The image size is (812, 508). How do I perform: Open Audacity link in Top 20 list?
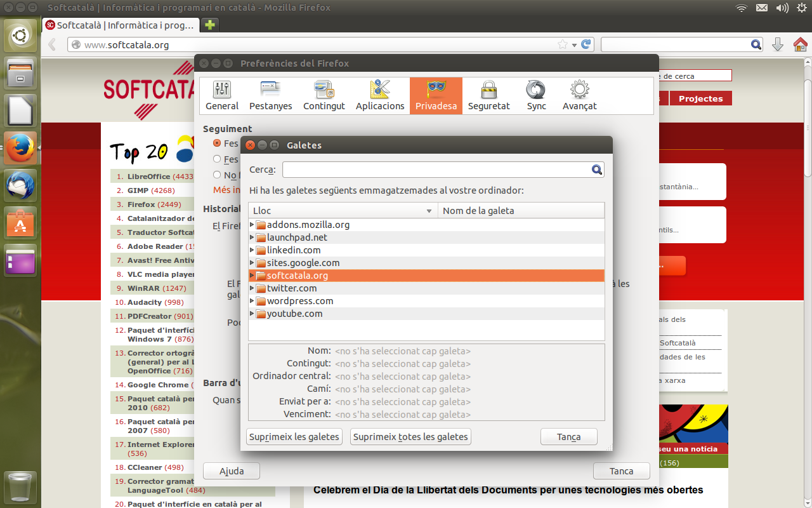(x=145, y=302)
